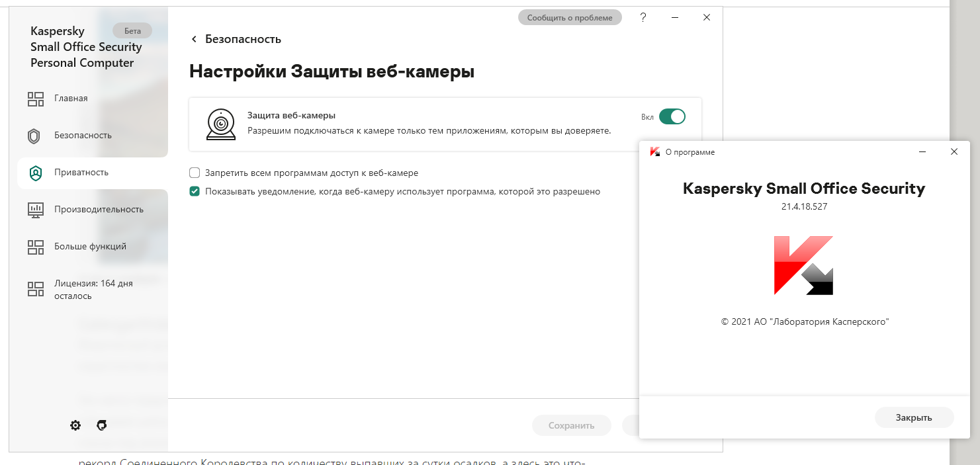This screenshot has height=465, width=980.
Task: Click version number 21.4.18.527
Action: pyautogui.click(x=804, y=206)
